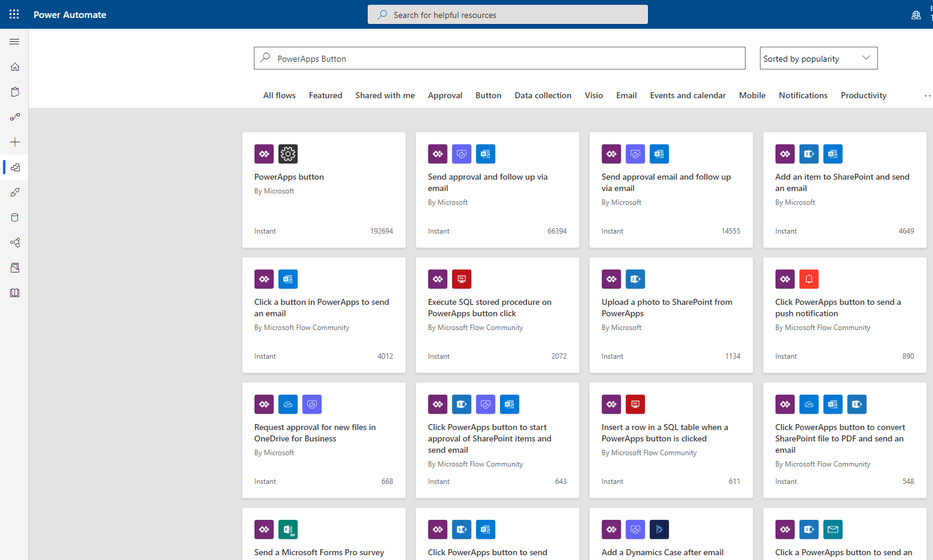Viewport: 933px width, 560px height.
Task: Toggle the navigation pane with the hamburger icon
Action: pos(14,41)
